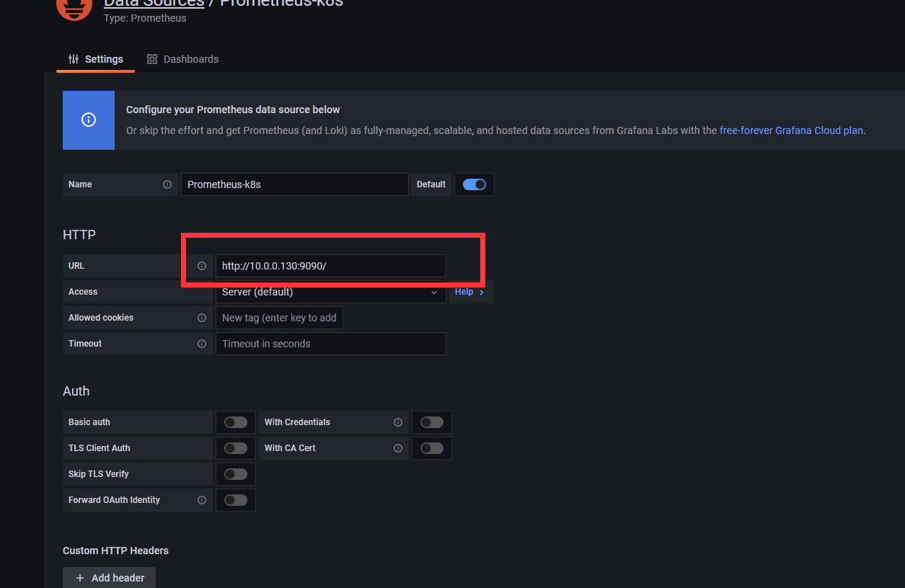Switch on With CA Cert
Screen dimensions: 905x588
tap(432, 448)
